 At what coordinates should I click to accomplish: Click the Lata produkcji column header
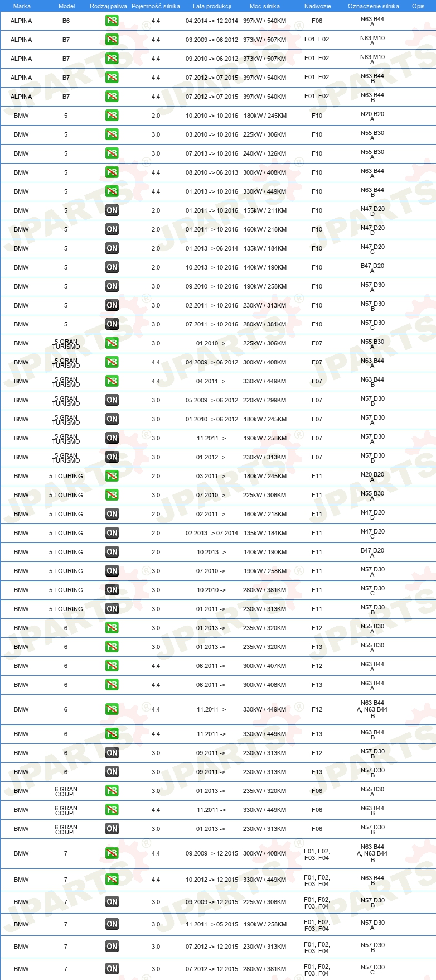[x=212, y=6]
